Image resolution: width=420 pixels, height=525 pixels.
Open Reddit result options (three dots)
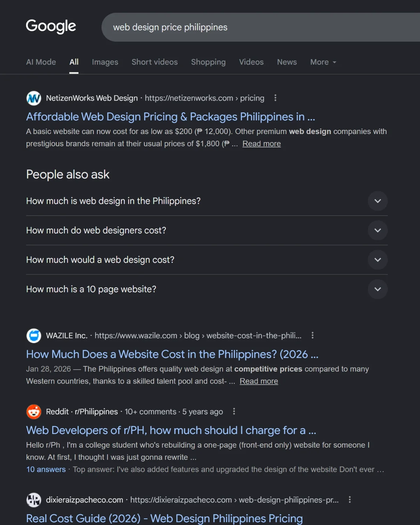click(x=234, y=412)
